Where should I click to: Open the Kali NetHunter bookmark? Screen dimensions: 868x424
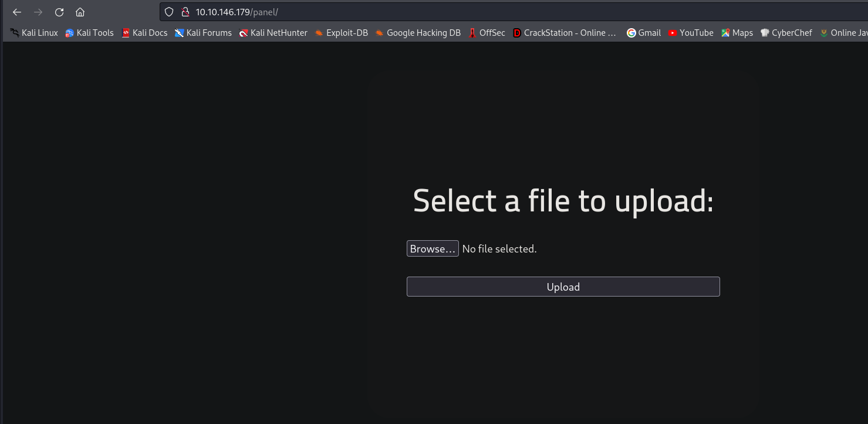tap(273, 33)
